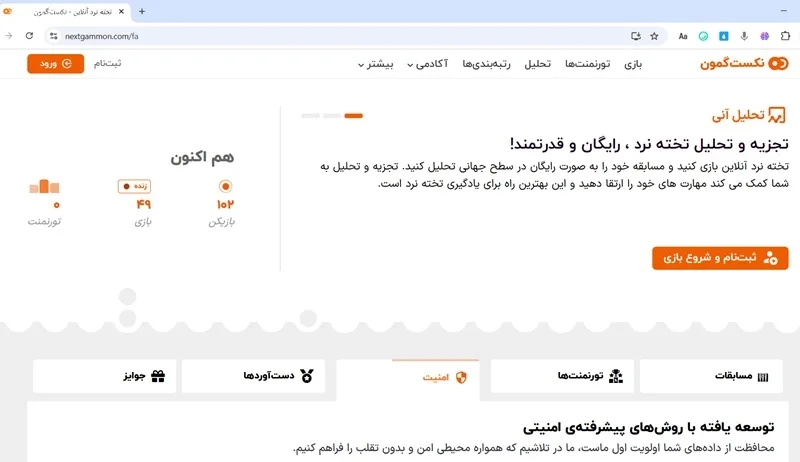This screenshot has width=800, height=462.
Task: Open site information icon in address bar
Action: click(x=54, y=36)
